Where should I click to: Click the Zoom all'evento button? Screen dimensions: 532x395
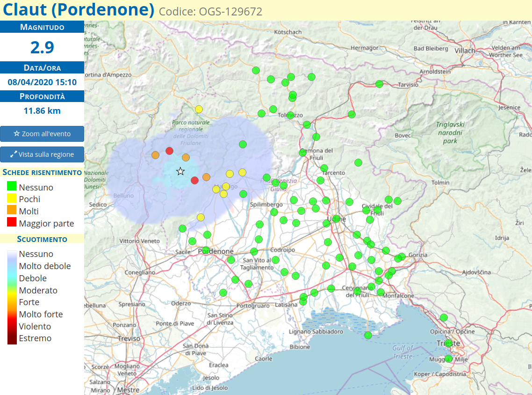[x=42, y=134]
